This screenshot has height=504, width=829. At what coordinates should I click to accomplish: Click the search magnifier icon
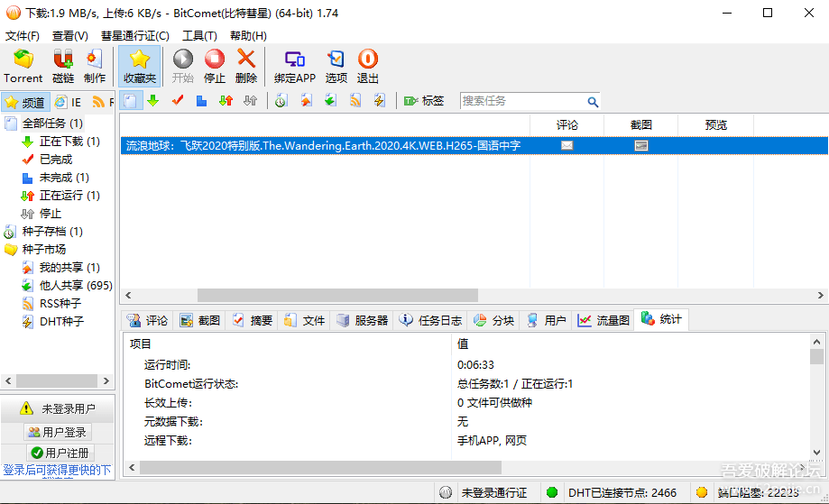pyautogui.click(x=593, y=102)
